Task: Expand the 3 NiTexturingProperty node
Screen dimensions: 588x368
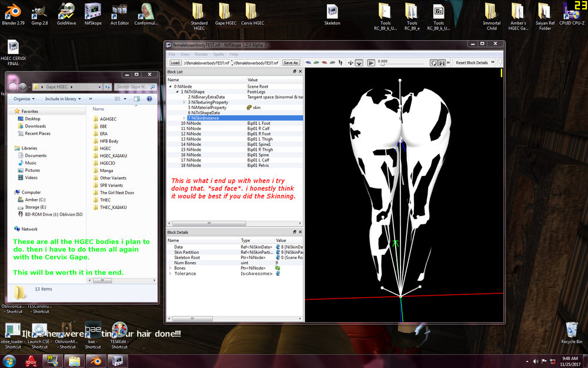Action: (x=184, y=102)
